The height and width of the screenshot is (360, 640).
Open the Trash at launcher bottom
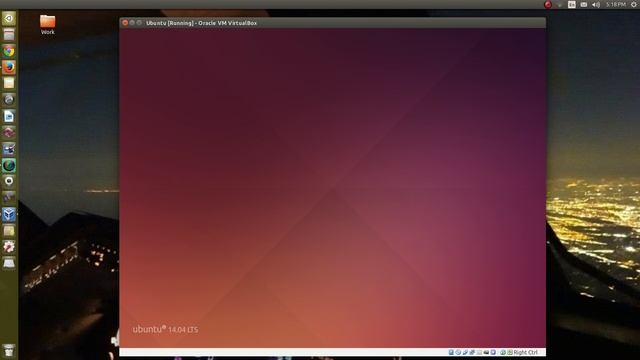[x=9, y=351]
